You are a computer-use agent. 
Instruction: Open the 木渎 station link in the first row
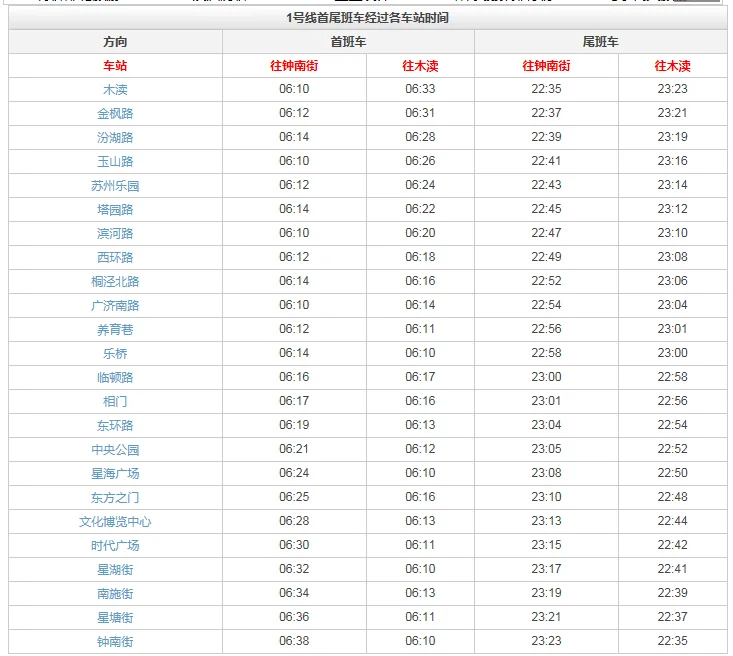point(115,89)
